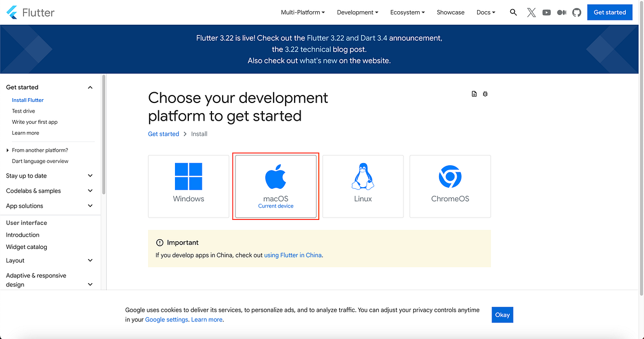Image resolution: width=644 pixels, height=339 pixels.
Task: Open Flutter's YouTube channel icon
Action: click(x=546, y=12)
